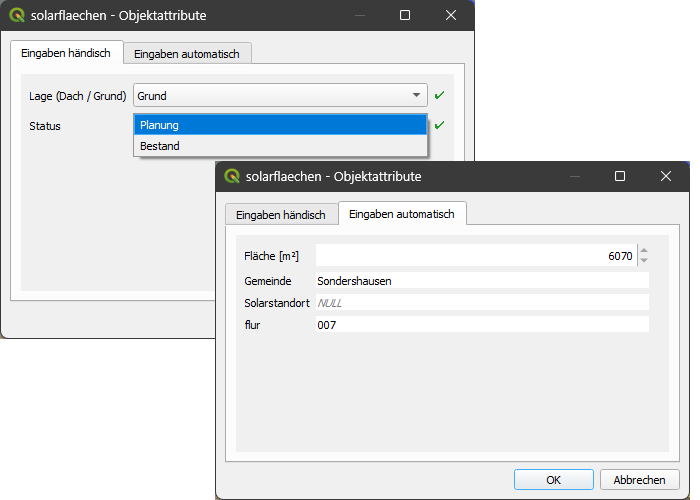Minimize the front Objektattribute window
Viewport: 700px width, 500px height.
coord(575,176)
